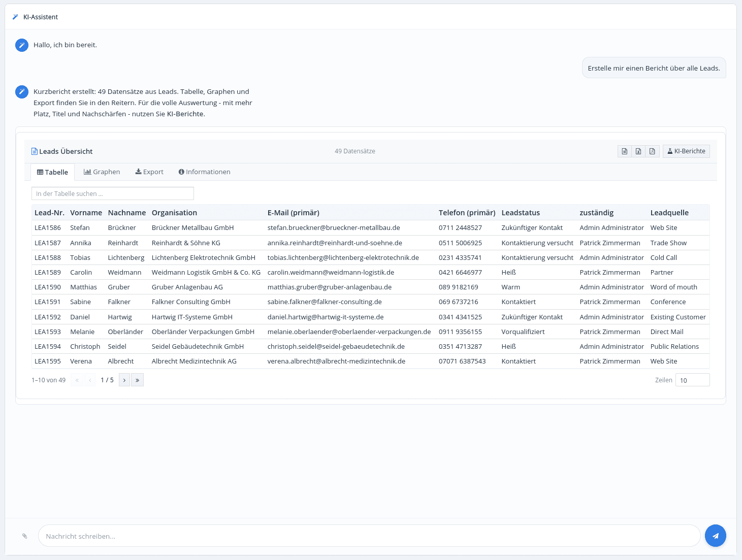The width and height of the screenshot is (742, 560).
Task: Click the assistant avatar beside the Kurzbericht message
Action: coord(22,92)
